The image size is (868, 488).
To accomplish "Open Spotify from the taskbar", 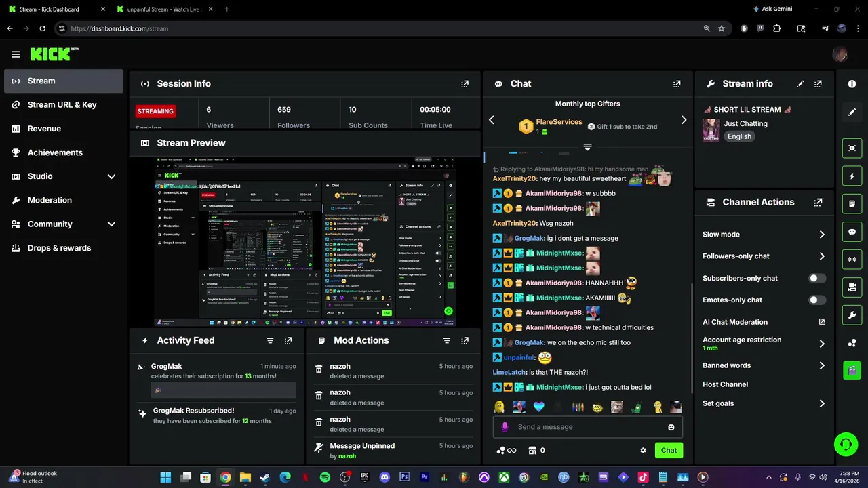I will (x=325, y=477).
